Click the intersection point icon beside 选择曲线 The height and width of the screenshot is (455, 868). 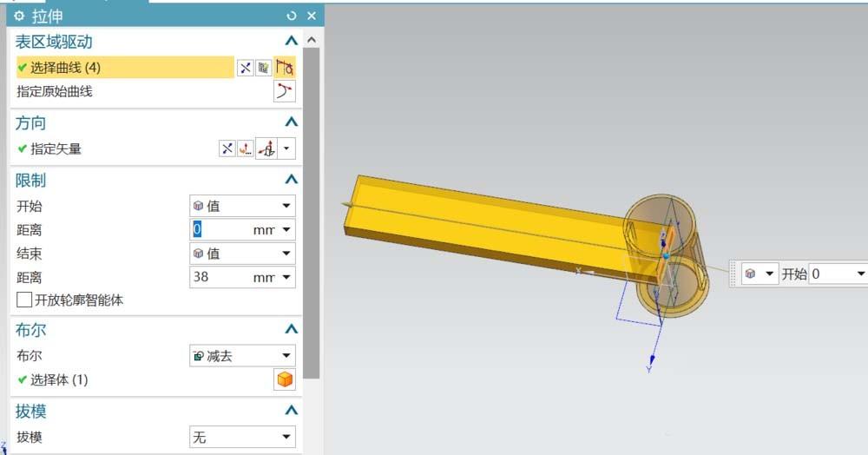tap(246, 68)
